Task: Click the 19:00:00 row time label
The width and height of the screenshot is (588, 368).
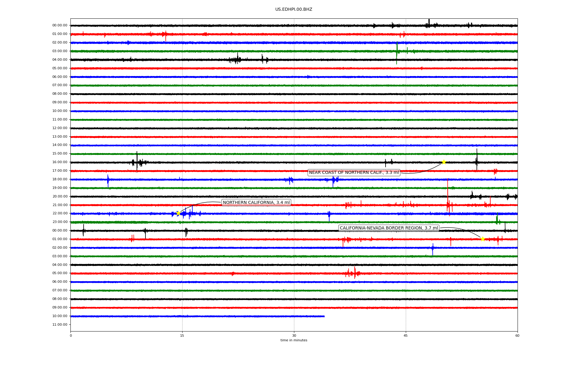Action: [x=60, y=188]
